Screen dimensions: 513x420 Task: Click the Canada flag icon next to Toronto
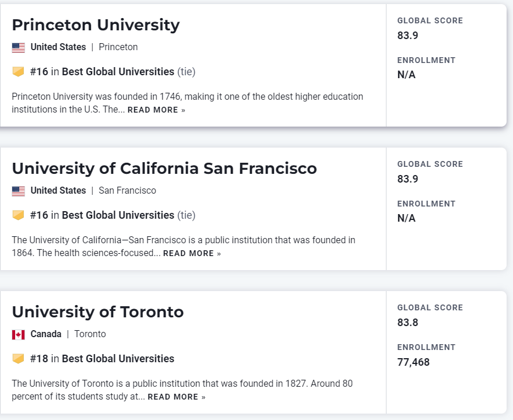(x=18, y=334)
